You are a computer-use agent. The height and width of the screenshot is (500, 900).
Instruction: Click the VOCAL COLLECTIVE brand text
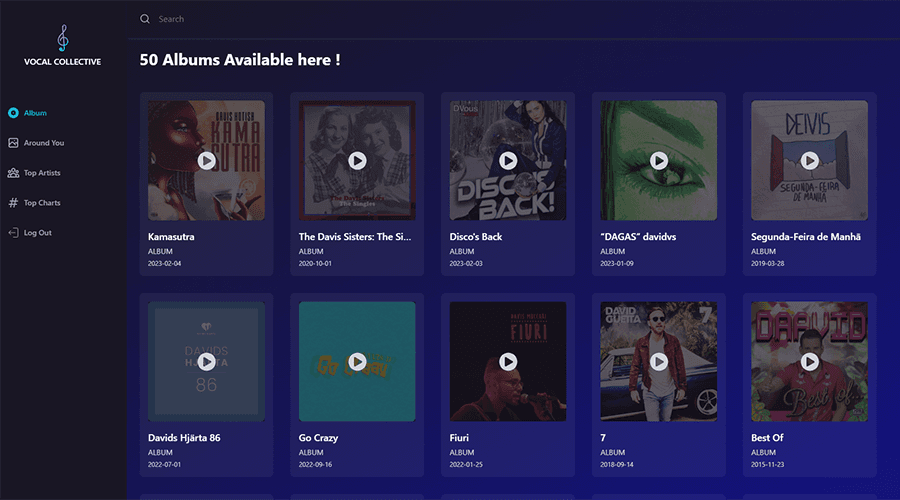63,61
